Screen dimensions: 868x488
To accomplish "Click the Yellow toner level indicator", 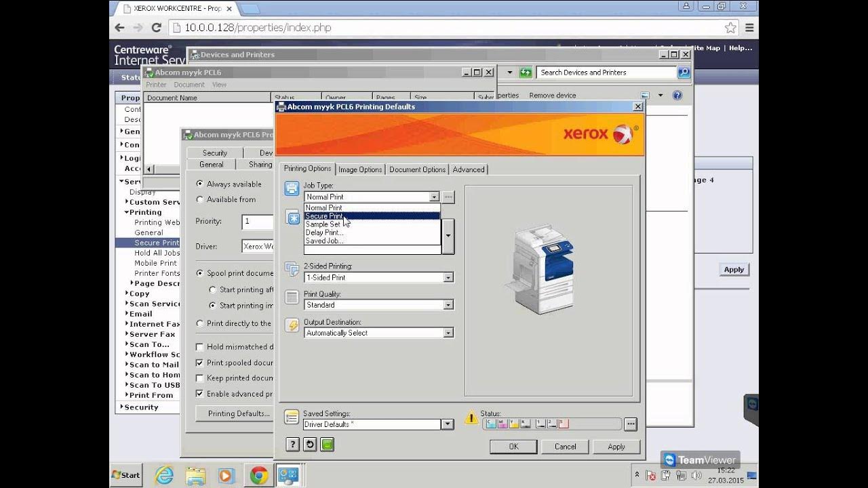I will [513, 424].
